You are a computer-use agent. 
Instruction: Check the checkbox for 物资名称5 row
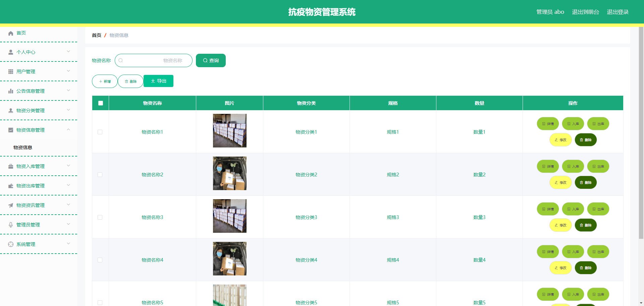pos(100,303)
